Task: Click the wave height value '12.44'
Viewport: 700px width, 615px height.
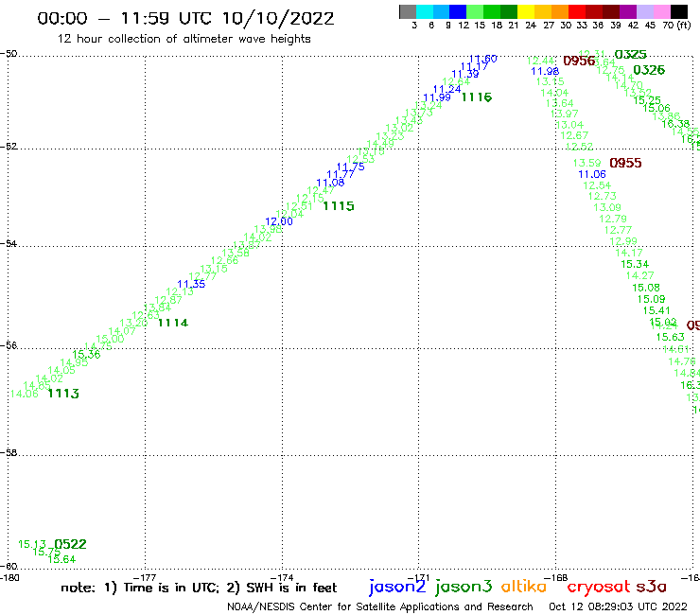Action: (541, 61)
